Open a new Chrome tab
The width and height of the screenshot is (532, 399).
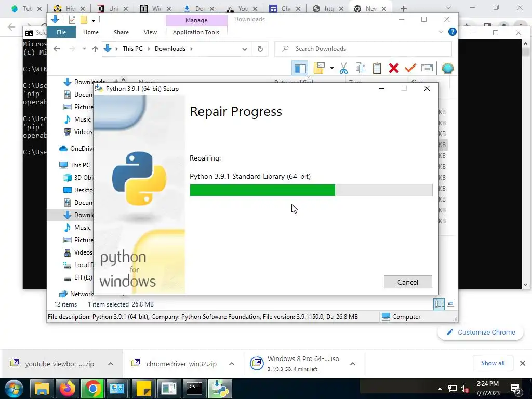[403, 9]
